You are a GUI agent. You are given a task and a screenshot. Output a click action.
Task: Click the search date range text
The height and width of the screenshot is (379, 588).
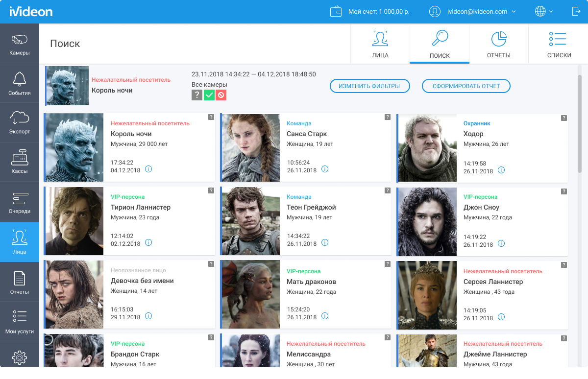coord(254,74)
